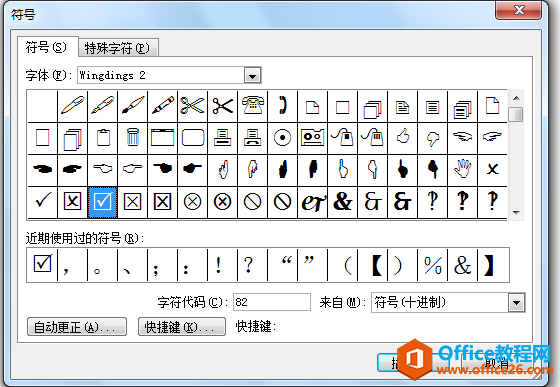Expand the 来自 source dropdown
Screen dimensions: 560x387
pos(516,303)
